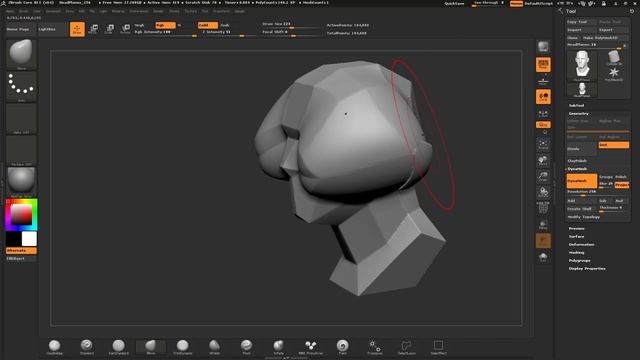Open the current brush thumbnail picker
Viewport: 640px width, 360px height.
[x=21, y=54]
